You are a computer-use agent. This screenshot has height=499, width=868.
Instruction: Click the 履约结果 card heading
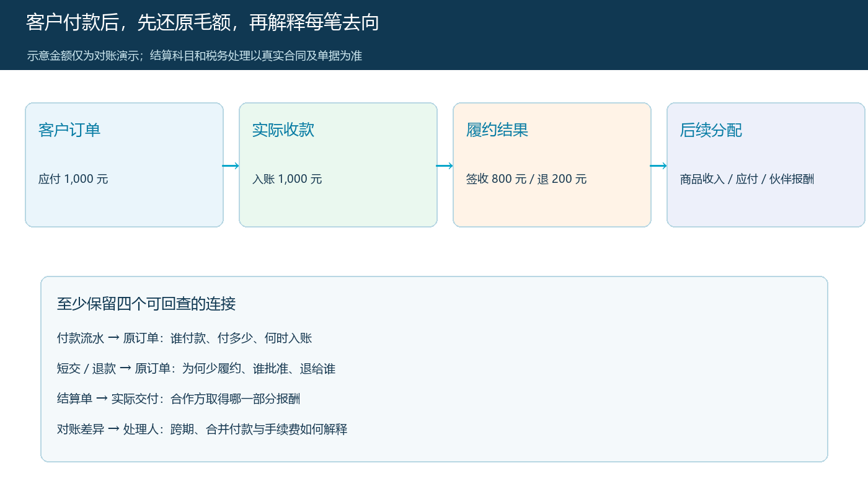[497, 130]
